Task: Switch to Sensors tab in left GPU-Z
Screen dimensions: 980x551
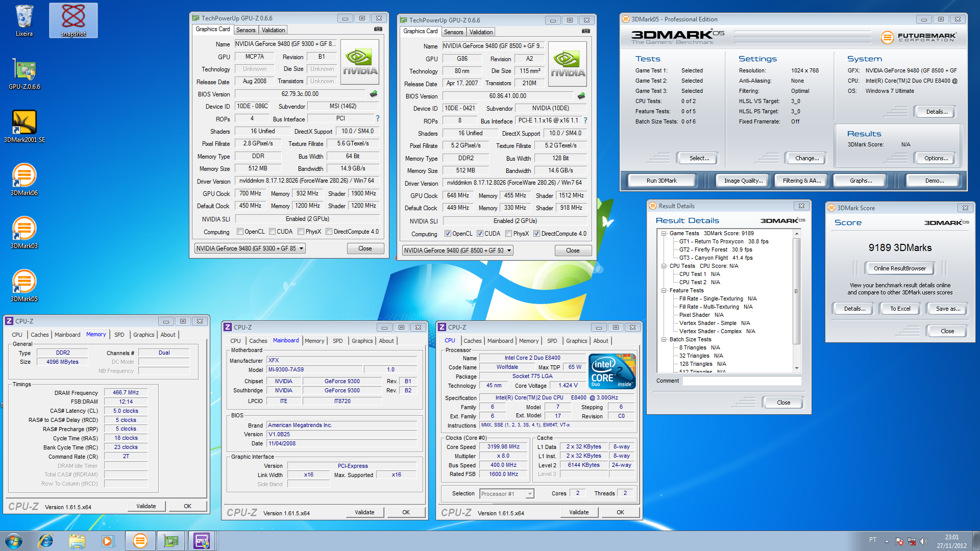Action: [x=246, y=30]
